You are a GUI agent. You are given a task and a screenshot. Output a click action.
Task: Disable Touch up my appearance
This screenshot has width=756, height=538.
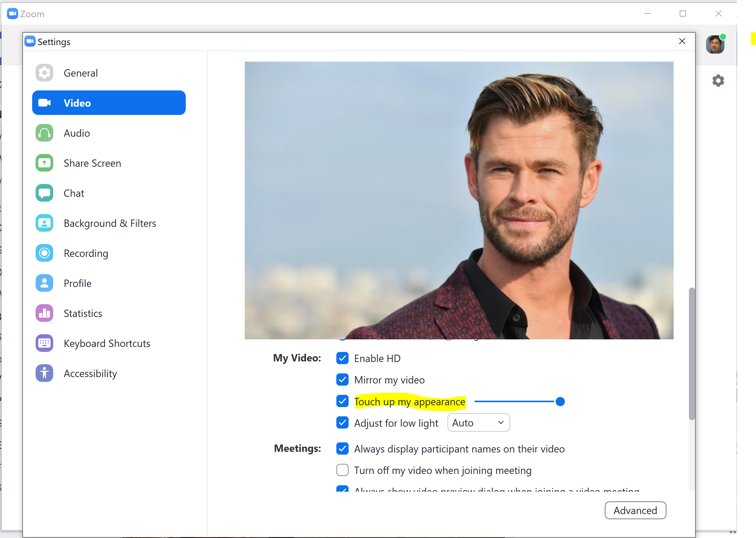pos(342,401)
